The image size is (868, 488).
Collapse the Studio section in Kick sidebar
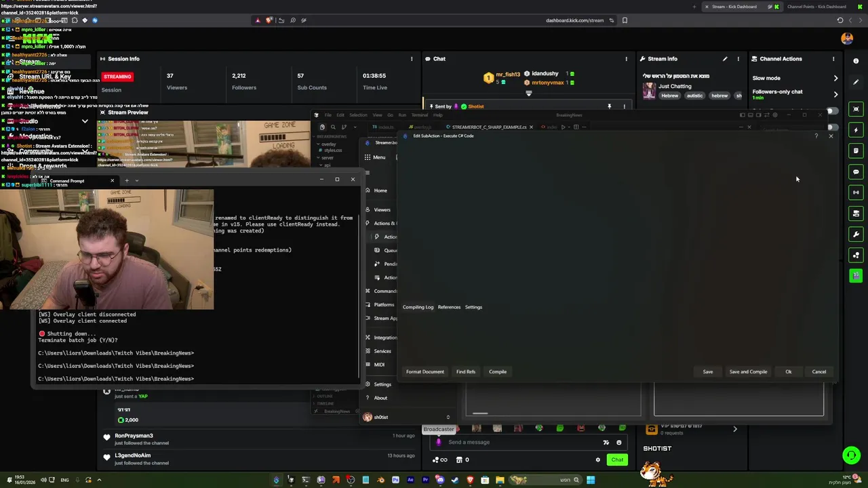coord(85,121)
